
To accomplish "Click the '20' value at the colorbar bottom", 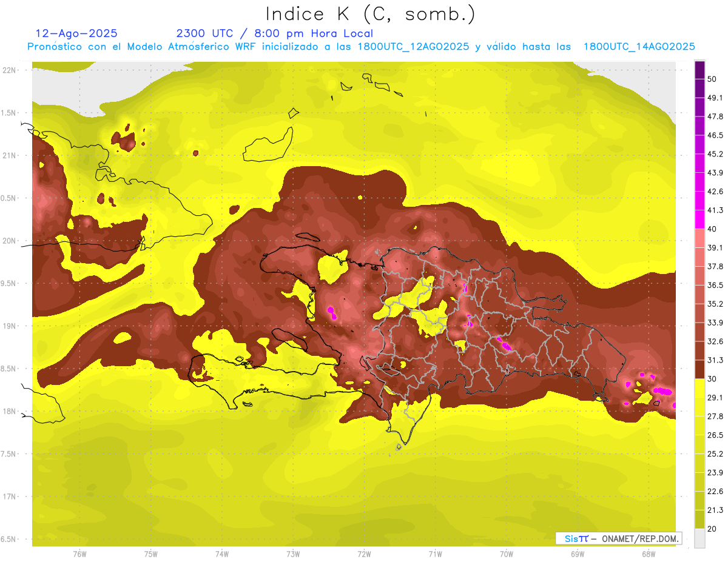I will 712,529.
